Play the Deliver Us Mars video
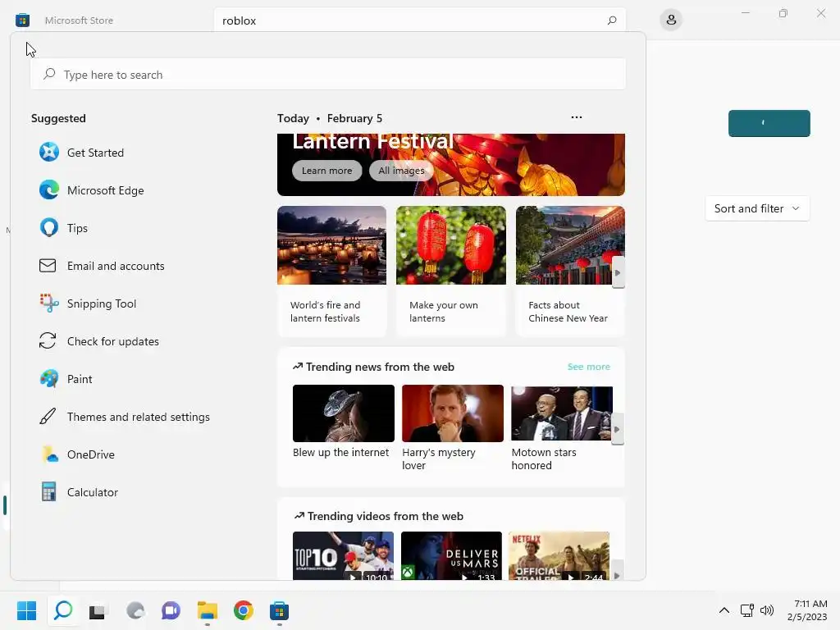This screenshot has height=630, width=840. click(451, 555)
